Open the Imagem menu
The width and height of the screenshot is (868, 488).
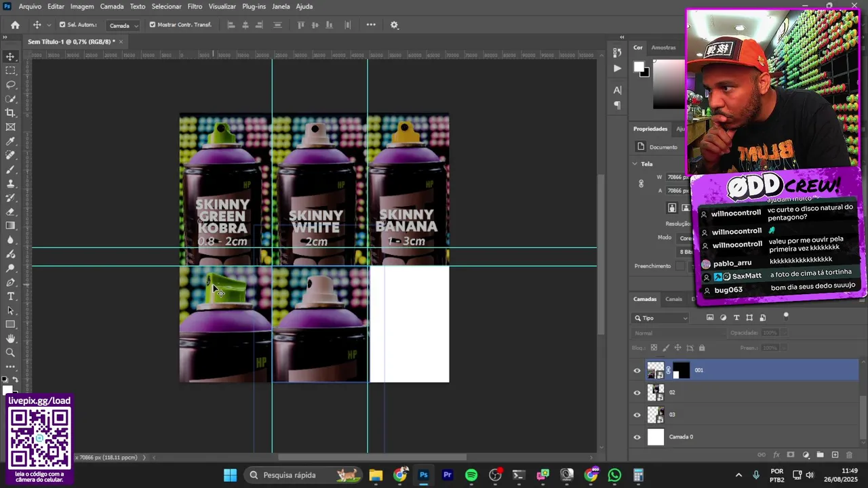(x=82, y=6)
